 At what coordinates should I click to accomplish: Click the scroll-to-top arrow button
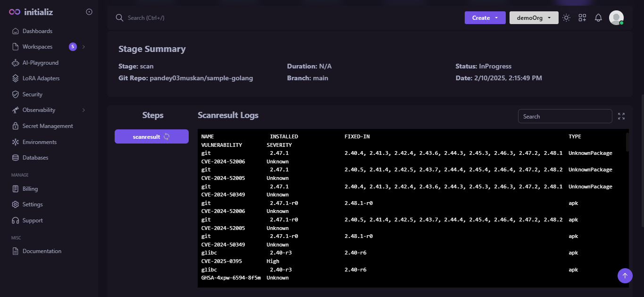coord(625,276)
